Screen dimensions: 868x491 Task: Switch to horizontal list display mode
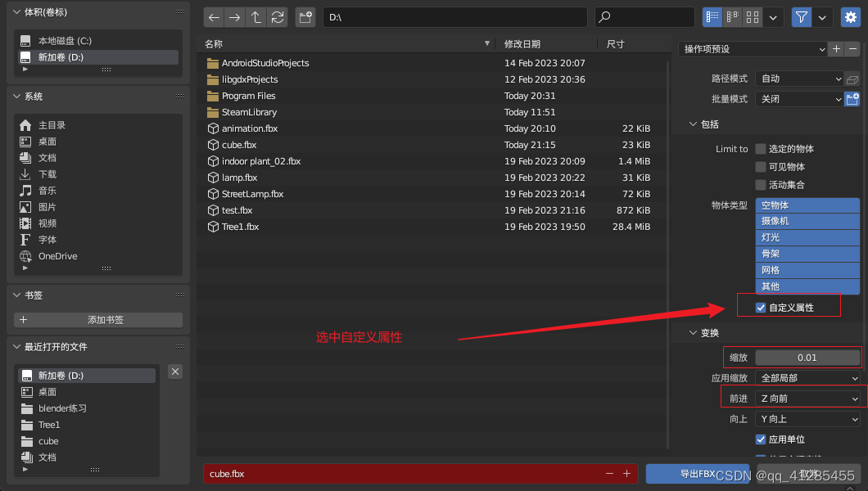coord(732,18)
